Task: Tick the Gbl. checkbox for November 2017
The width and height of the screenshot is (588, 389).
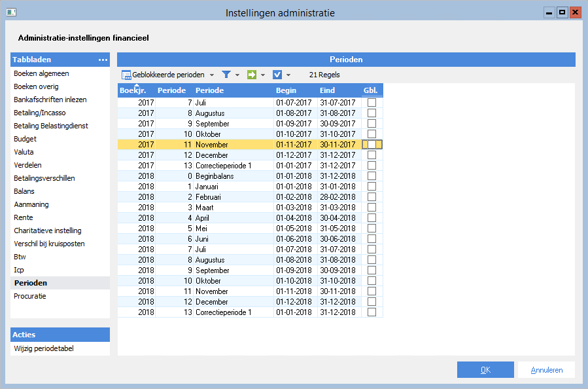Action: pyautogui.click(x=372, y=145)
